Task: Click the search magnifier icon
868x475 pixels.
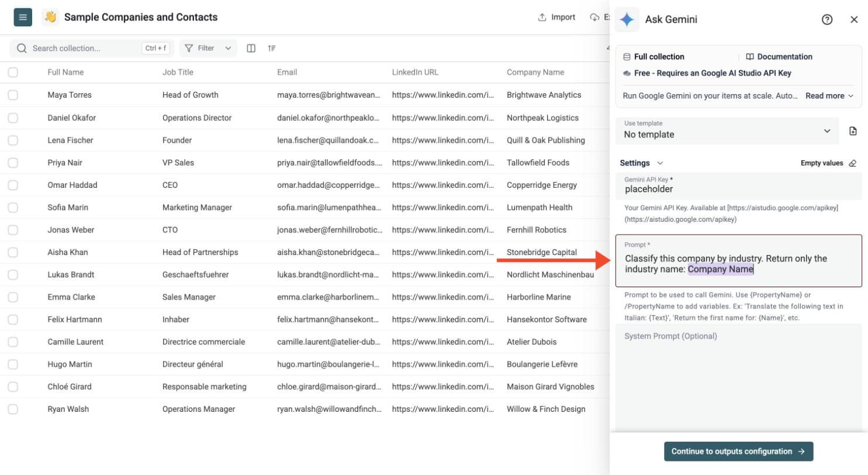Action: coord(22,49)
